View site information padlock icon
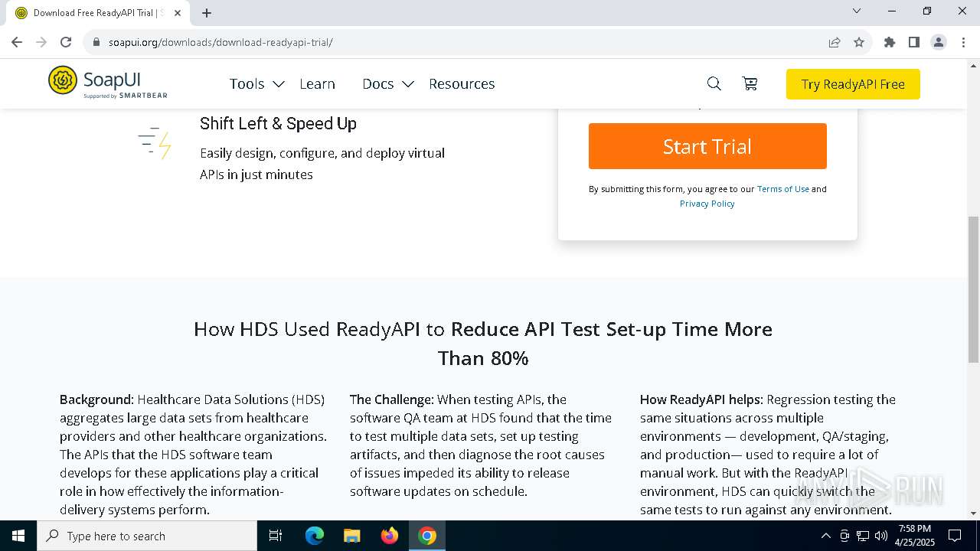The width and height of the screenshot is (980, 551). pos(96,42)
